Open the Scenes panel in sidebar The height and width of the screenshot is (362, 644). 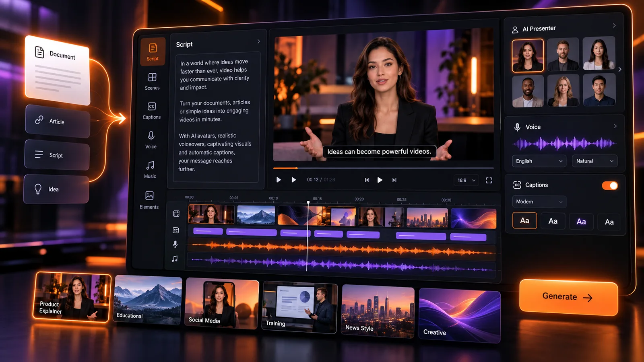tap(152, 82)
